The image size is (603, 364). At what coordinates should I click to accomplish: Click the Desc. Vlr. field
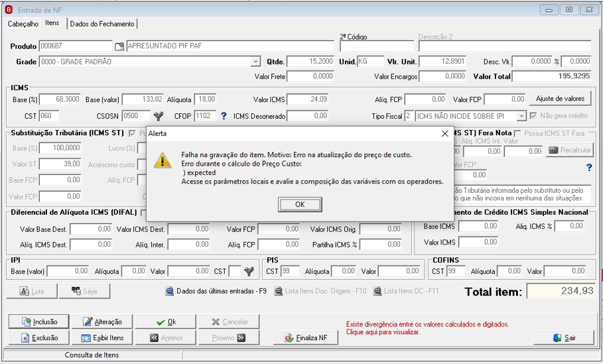[533, 62]
